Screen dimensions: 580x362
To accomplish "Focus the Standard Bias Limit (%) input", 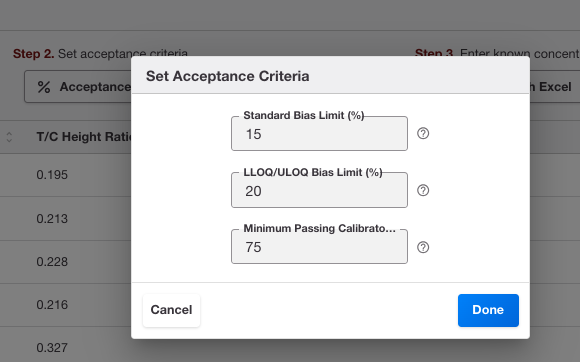I will click(319, 133).
